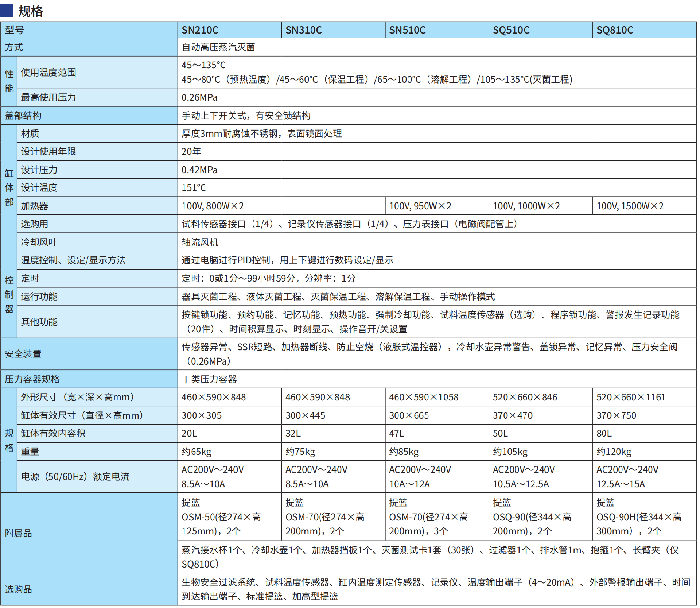This screenshot has height=608, width=700.
Task: Click the 12.5A～15A rated current value
Action: tap(621, 484)
